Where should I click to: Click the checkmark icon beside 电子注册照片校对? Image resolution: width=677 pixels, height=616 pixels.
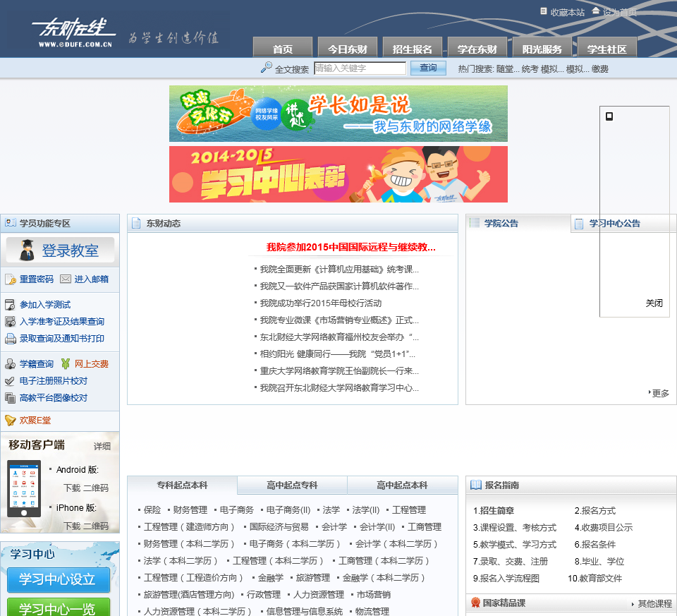(x=9, y=381)
